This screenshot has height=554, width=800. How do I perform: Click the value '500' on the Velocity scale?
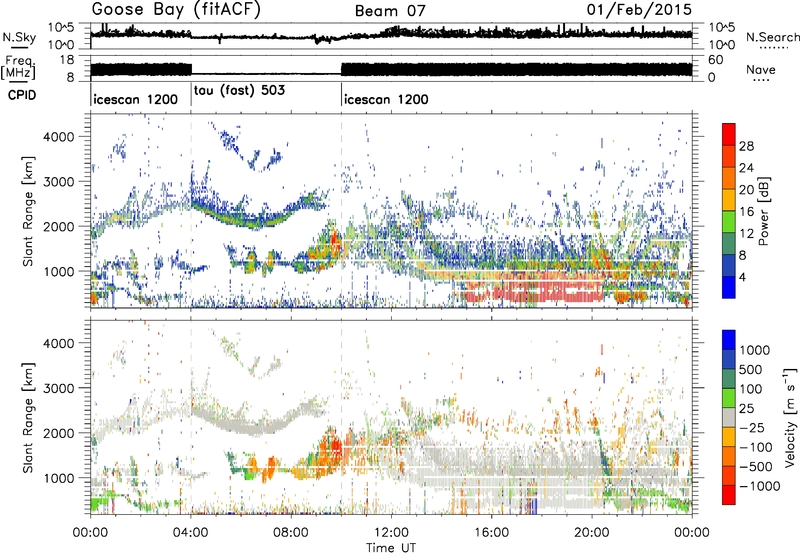(751, 369)
